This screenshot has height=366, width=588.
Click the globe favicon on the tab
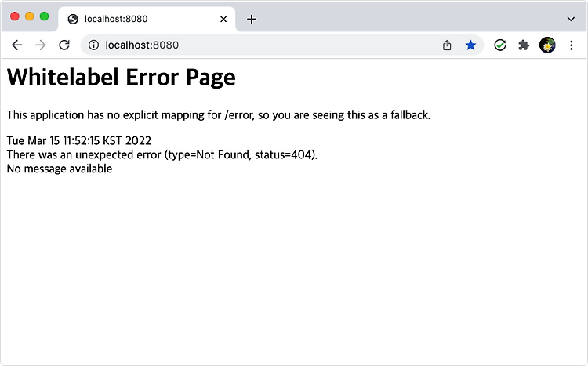coord(73,19)
